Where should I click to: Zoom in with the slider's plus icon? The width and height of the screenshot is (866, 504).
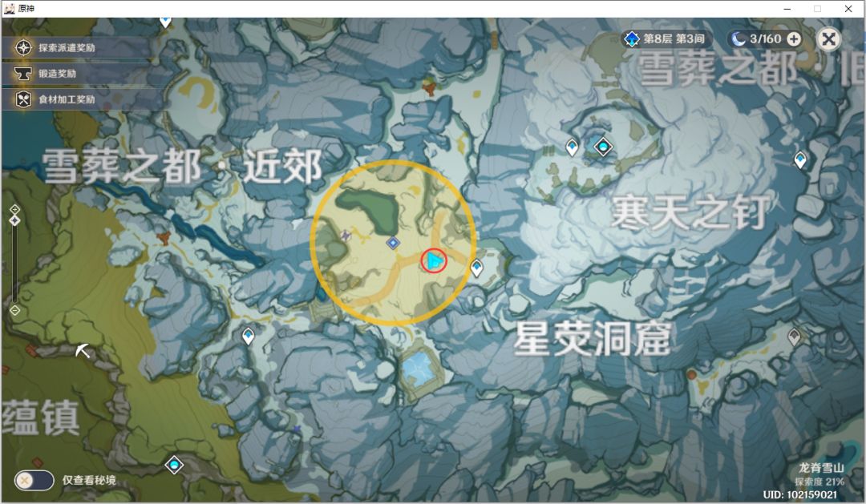click(x=15, y=209)
